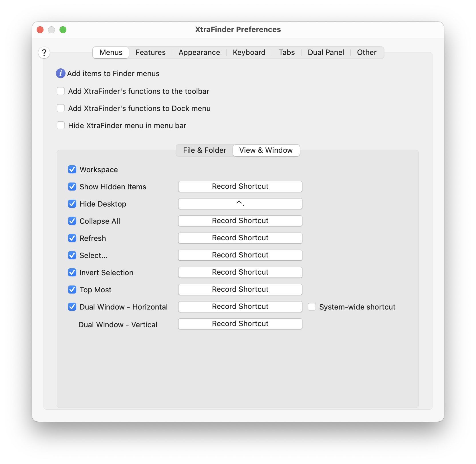The width and height of the screenshot is (476, 464).
Task: Click the blue info icon
Action: (60, 74)
